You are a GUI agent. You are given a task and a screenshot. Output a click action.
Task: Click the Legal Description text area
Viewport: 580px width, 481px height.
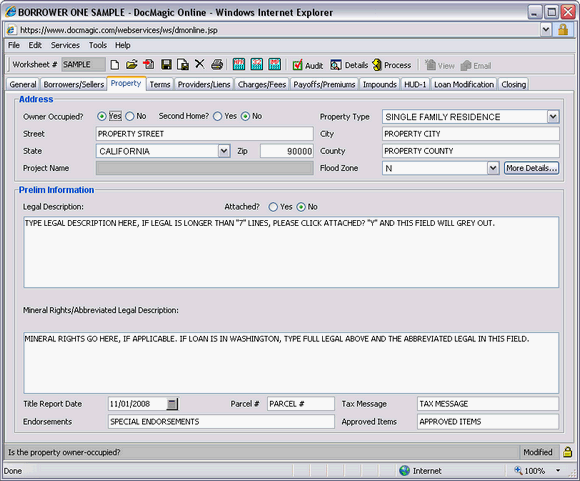pyautogui.click(x=291, y=252)
